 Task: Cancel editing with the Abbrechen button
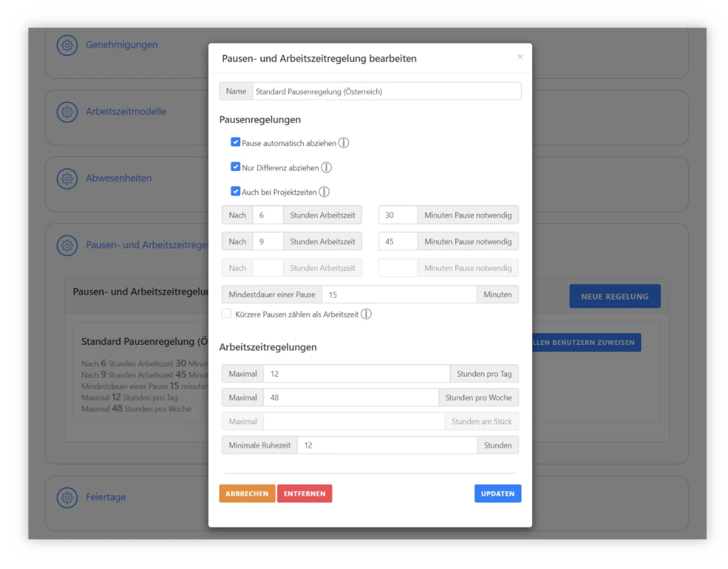(247, 494)
